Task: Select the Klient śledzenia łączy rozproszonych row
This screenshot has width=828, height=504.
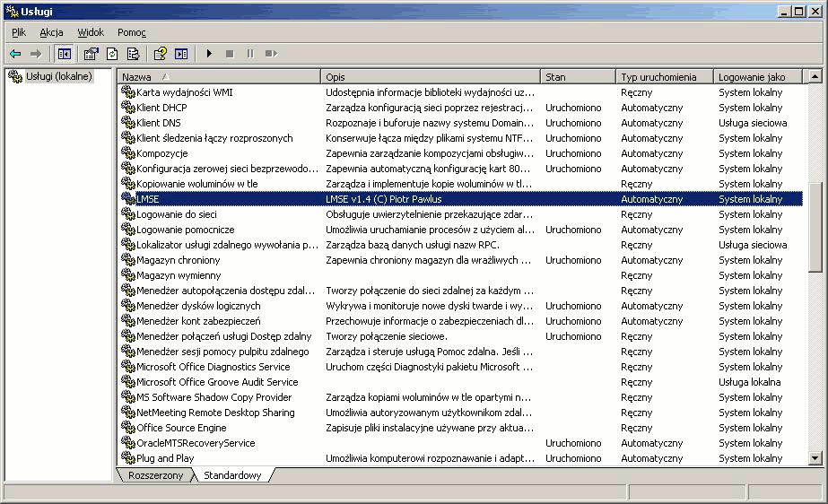Action: click(x=462, y=138)
